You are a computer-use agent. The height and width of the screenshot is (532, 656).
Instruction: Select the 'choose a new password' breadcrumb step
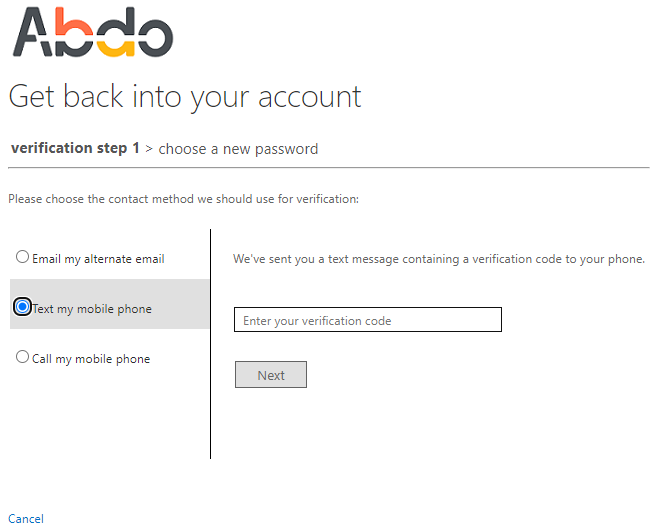238,149
